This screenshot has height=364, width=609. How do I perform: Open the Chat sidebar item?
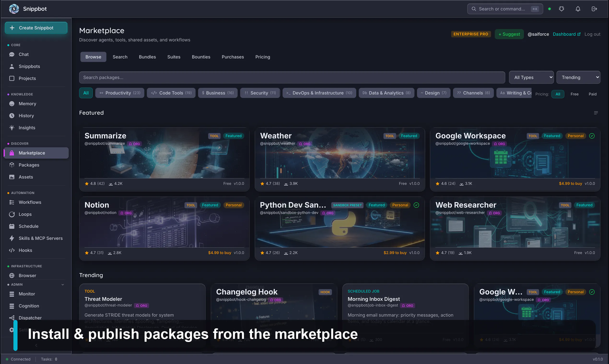click(36, 54)
